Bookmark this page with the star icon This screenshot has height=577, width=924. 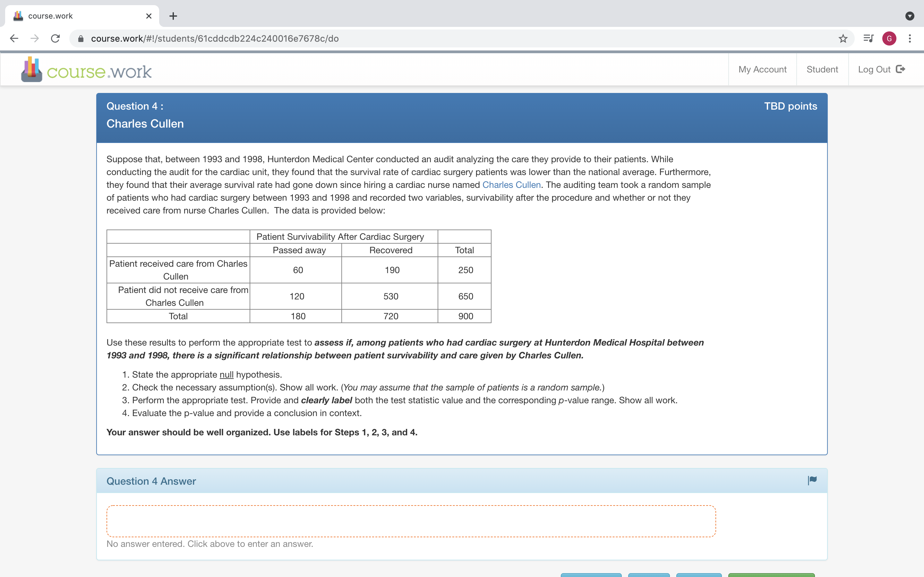coord(843,38)
